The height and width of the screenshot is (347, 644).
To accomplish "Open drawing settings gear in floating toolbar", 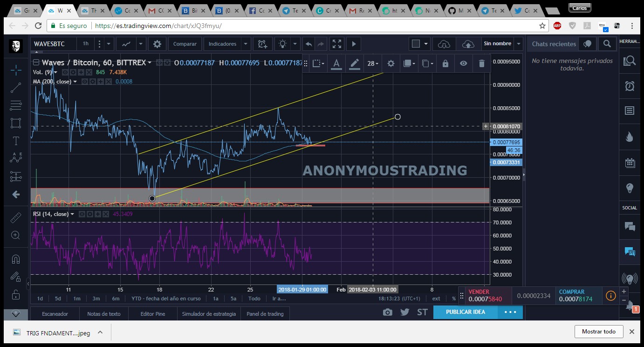I will [x=391, y=63].
